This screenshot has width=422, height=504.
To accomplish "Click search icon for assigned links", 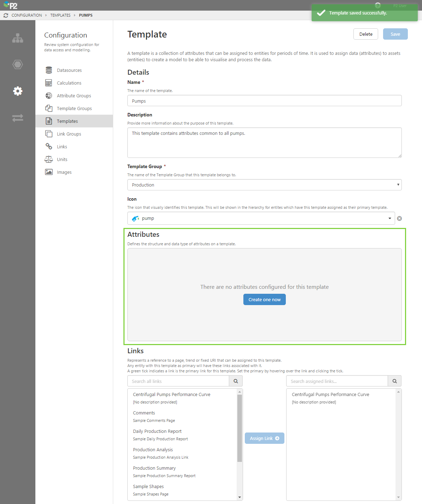I will pyautogui.click(x=394, y=381).
